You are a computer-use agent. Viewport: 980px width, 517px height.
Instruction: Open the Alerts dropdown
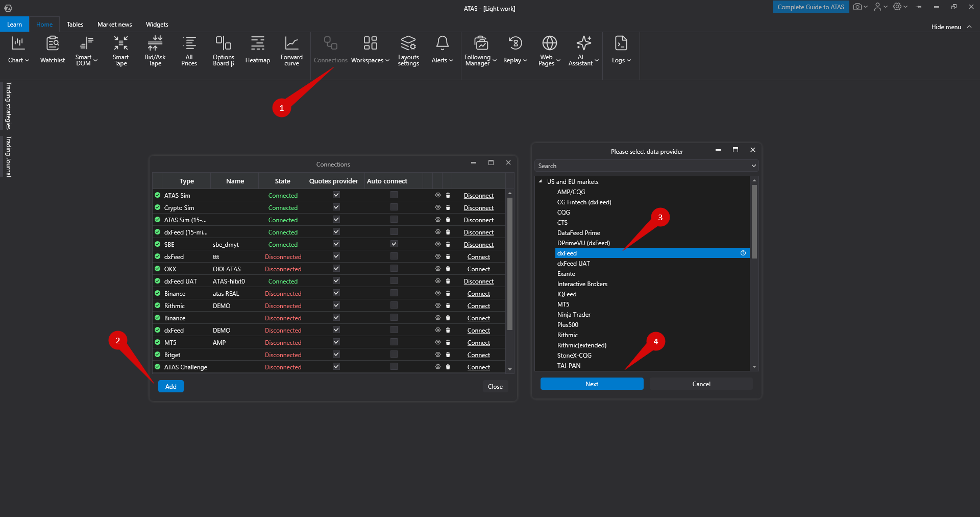pos(442,50)
